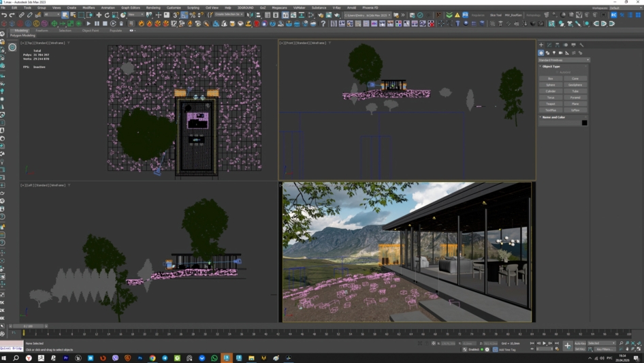Viewport: 644px width, 363px height.
Task: Click the Set Key button
Action: point(580,349)
